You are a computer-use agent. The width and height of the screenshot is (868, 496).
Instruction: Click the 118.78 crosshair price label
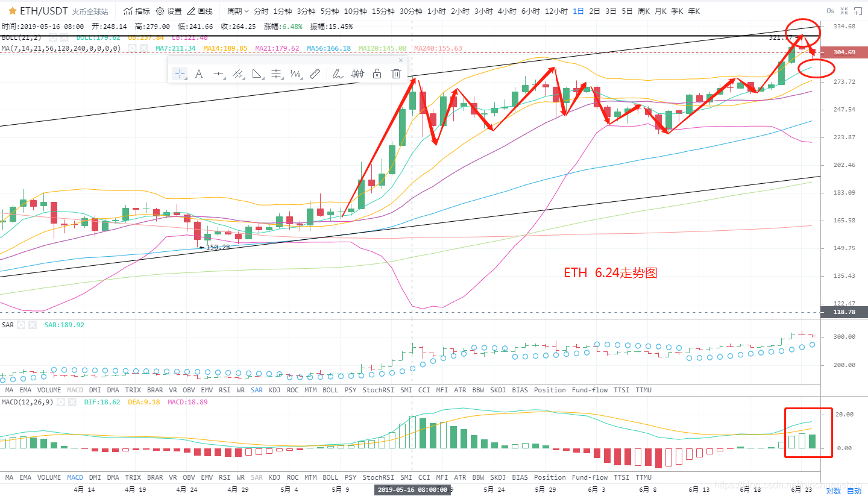(x=844, y=312)
